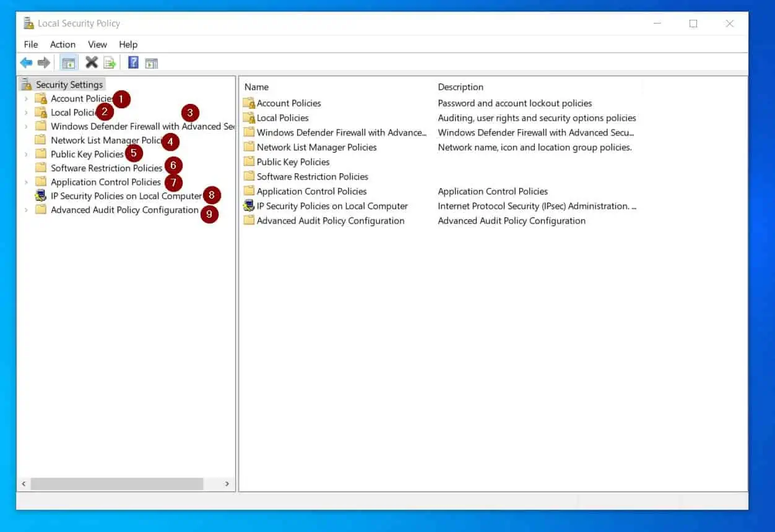Viewport: 775px width, 532px height.
Task: Toggle the Show/Hide Action Pane icon
Action: point(152,62)
